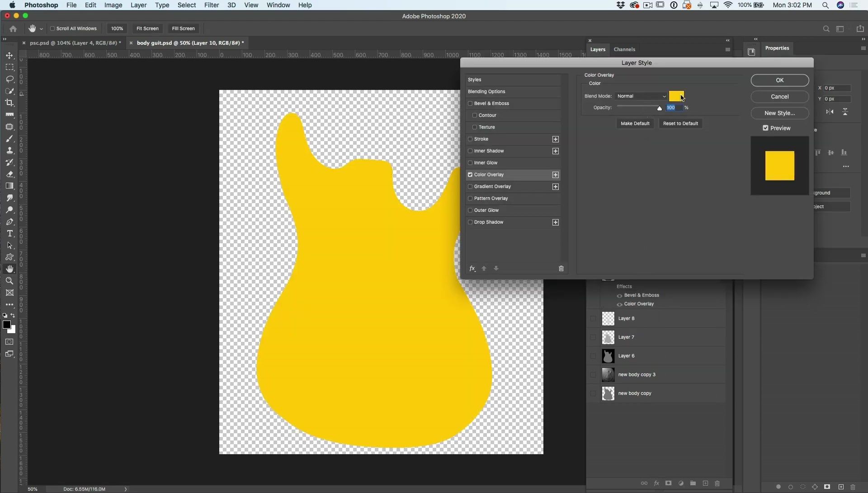Move effect down in Layer Style list
868x493 pixels.
click(x=496, y=268)
